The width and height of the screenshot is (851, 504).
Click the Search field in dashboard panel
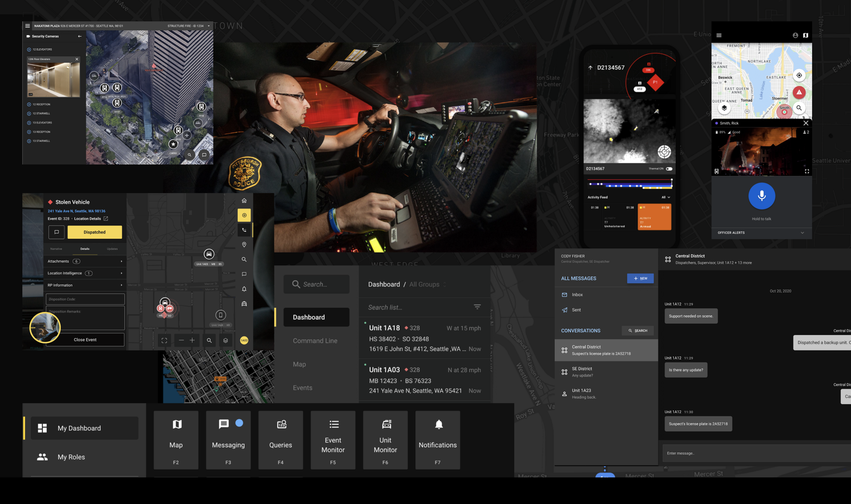(x=316, y=284)
